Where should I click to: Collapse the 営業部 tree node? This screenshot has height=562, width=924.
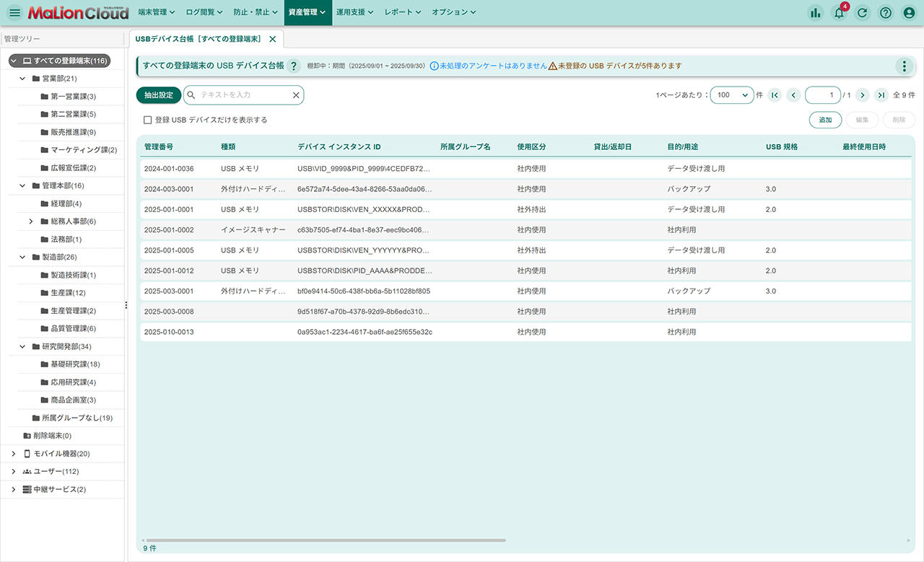tap(22, 79)
